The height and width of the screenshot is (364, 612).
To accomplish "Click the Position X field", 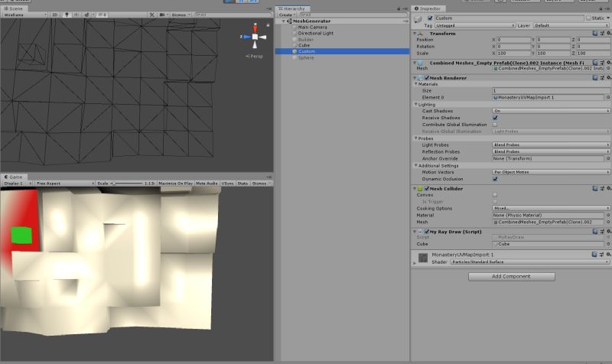I will click(513, 40).
